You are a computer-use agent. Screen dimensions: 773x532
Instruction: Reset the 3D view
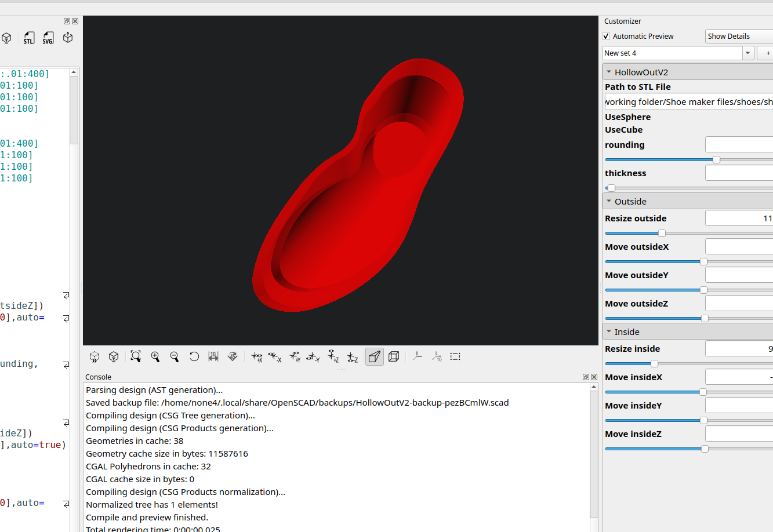pos(194,356)
